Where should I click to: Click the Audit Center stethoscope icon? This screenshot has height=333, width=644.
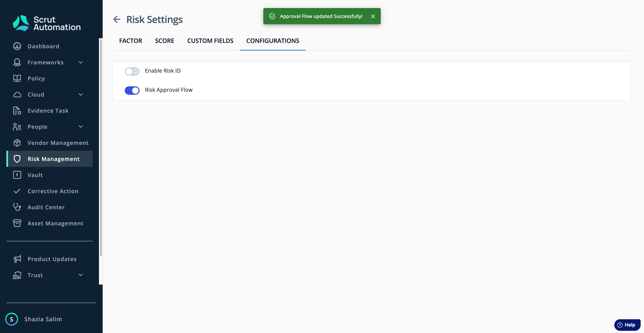(x=17, y=207)
